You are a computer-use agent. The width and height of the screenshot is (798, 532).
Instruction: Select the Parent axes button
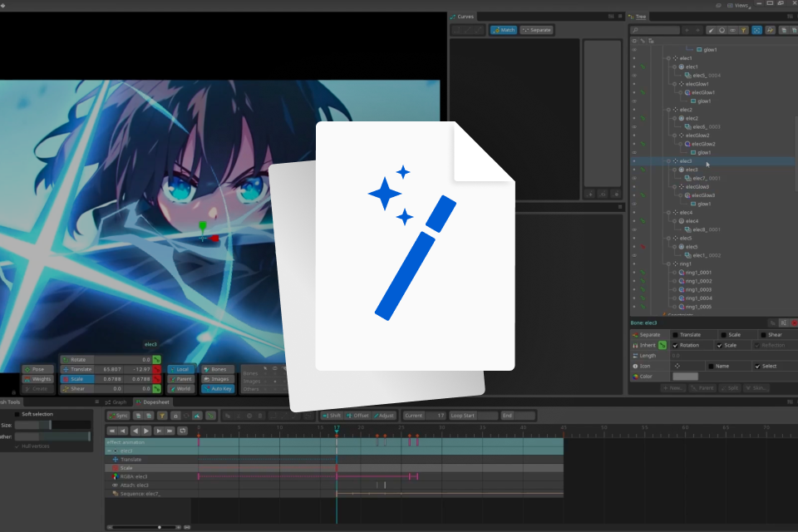tap(180, 379)
